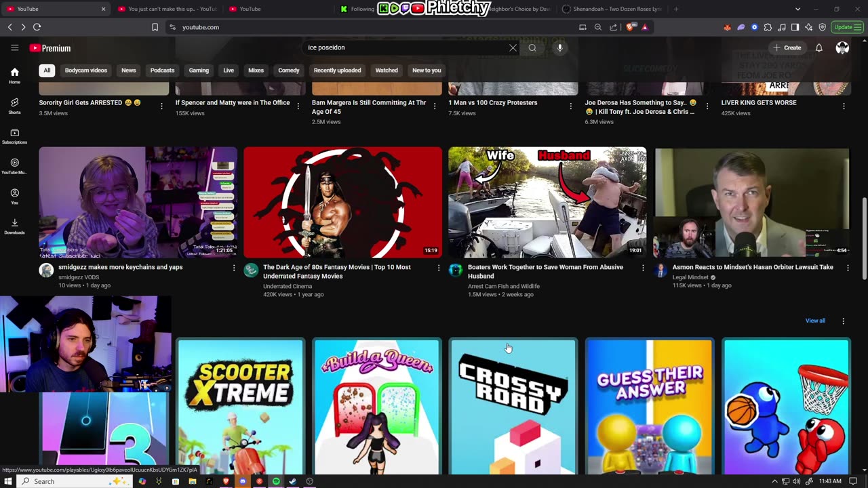Open MetaMask fox extension
Screen dimensions: 868x488
[728, 27]
